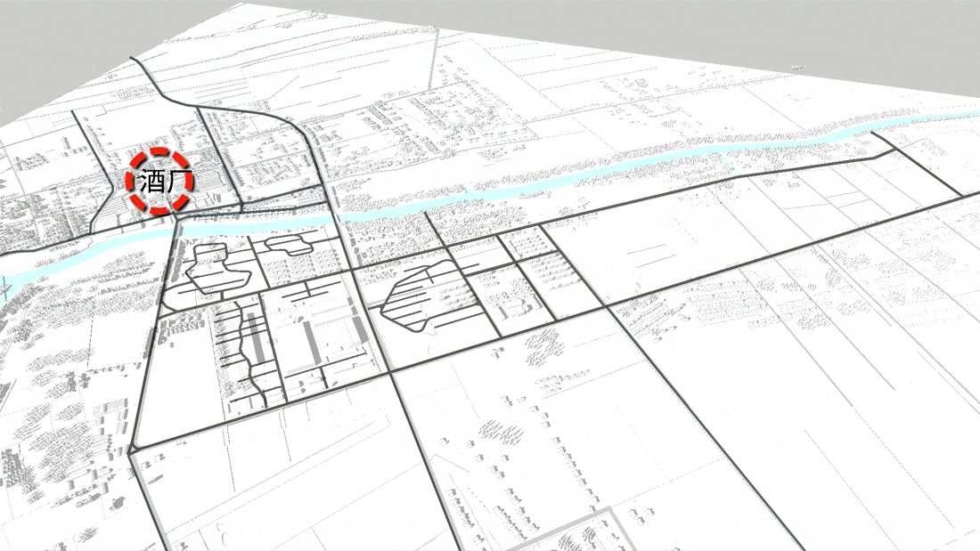
Task: Select the irregular loop road nearest the 酒厂 bridge
Action: [212, 267]
